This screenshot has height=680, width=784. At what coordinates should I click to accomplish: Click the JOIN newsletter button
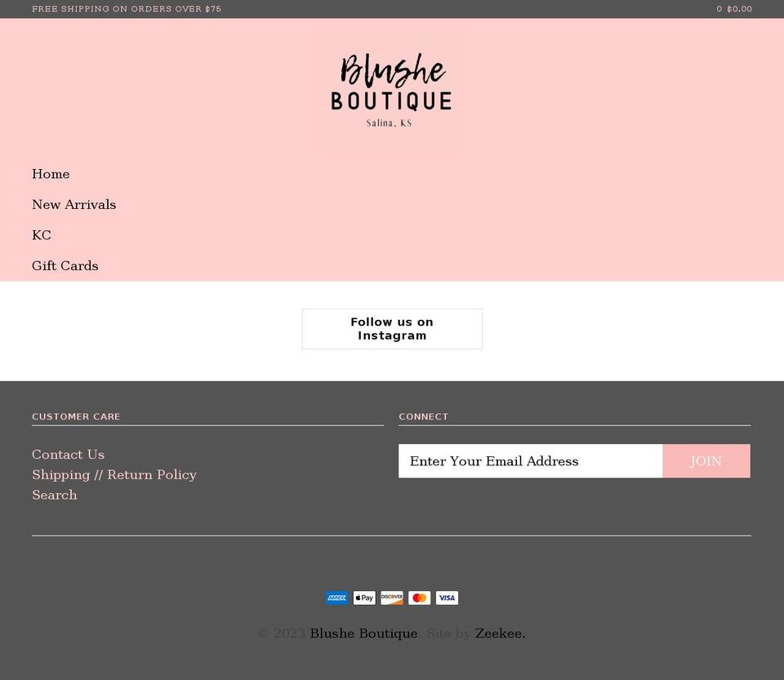pyautogui.click(x=706, y=460)
